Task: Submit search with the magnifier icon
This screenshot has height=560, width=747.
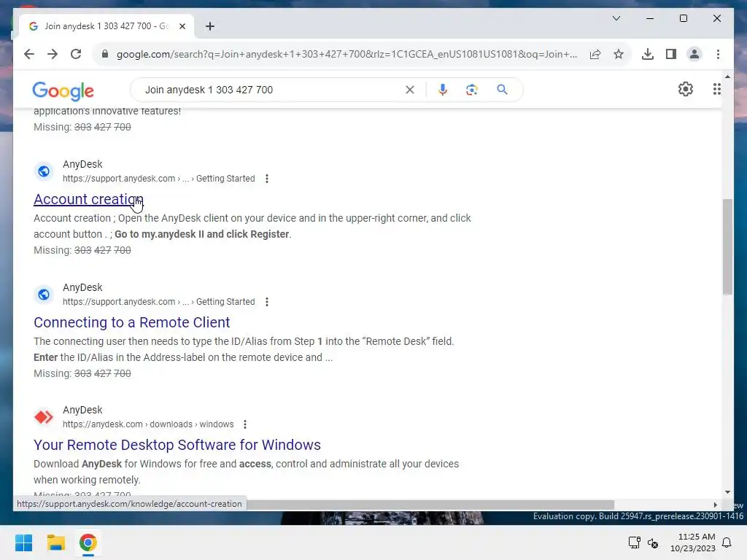Action: [502, 90]
